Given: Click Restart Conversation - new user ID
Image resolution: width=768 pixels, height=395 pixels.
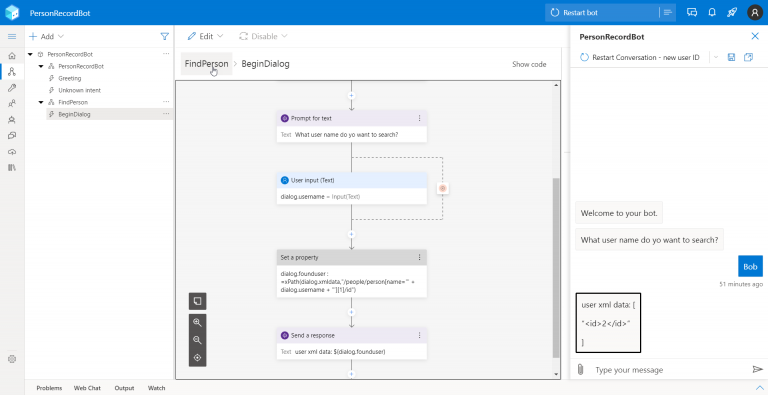Looking at the screenshot, I should tap(640, 57).
